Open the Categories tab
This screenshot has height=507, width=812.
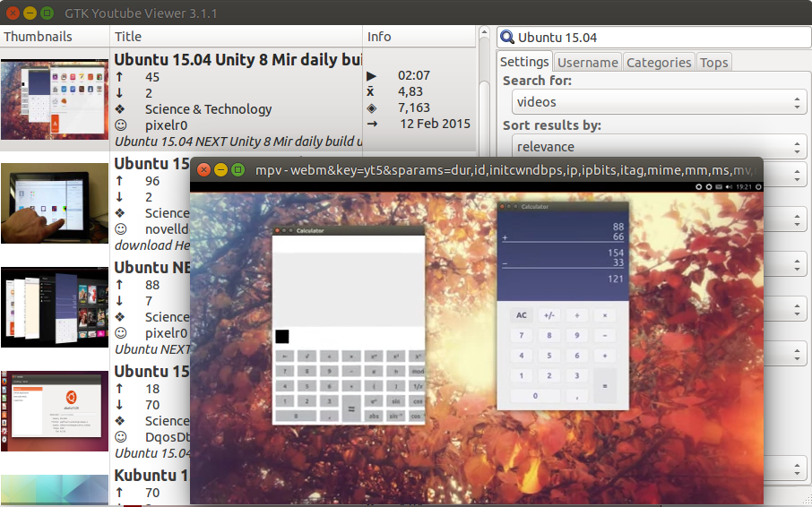coord(659,63)
